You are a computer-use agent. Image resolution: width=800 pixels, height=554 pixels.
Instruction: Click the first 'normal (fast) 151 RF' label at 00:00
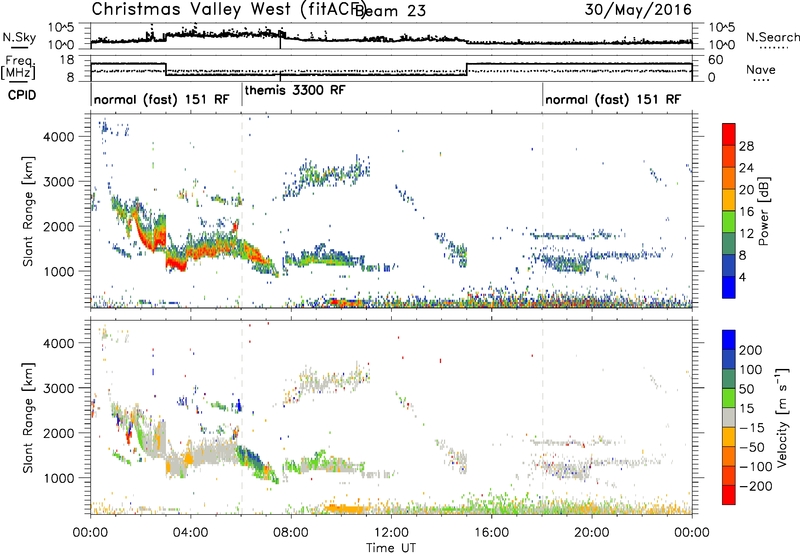click(162, 99)
